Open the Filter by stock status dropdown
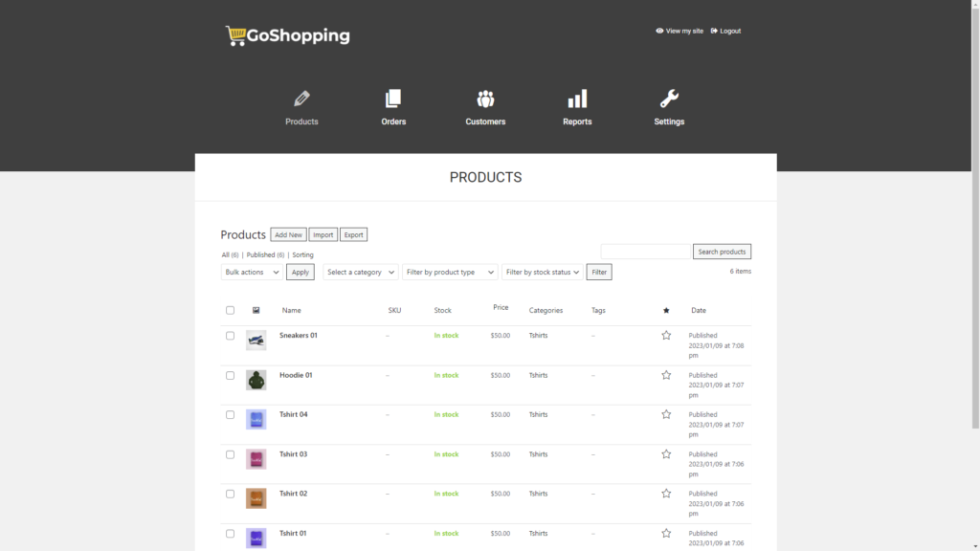The width and height of the screenshot is (980, 551). click(x=542, y=272)
